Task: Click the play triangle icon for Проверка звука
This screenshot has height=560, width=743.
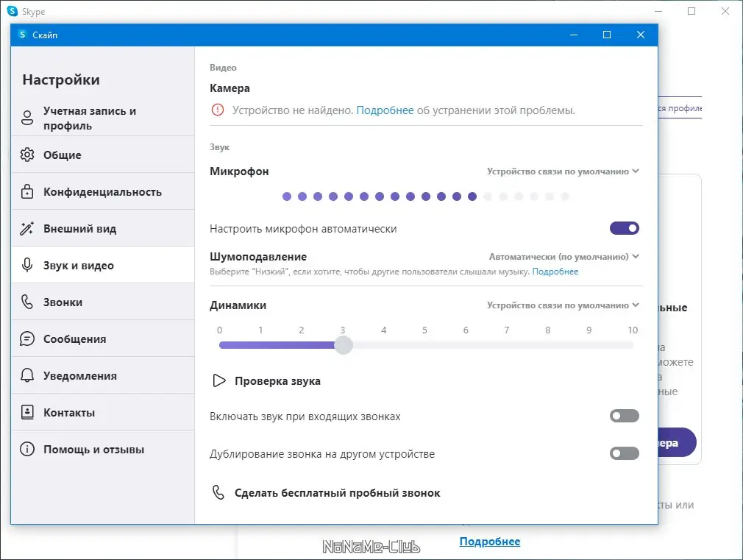Action: (219, 380)
